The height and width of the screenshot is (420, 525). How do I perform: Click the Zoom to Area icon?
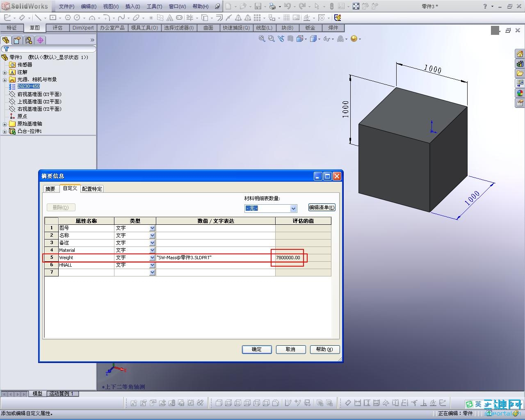[271, 39]
